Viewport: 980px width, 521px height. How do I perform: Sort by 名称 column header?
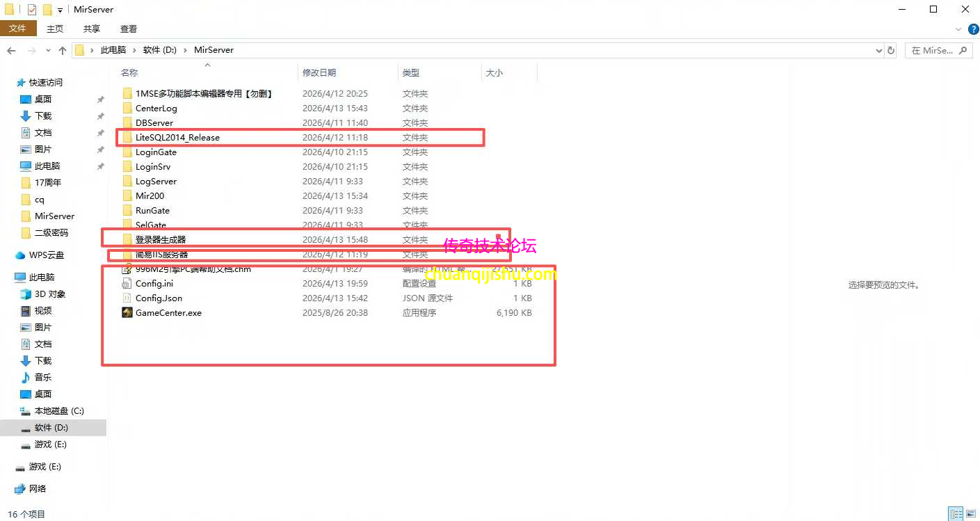(x=129, y=72)
